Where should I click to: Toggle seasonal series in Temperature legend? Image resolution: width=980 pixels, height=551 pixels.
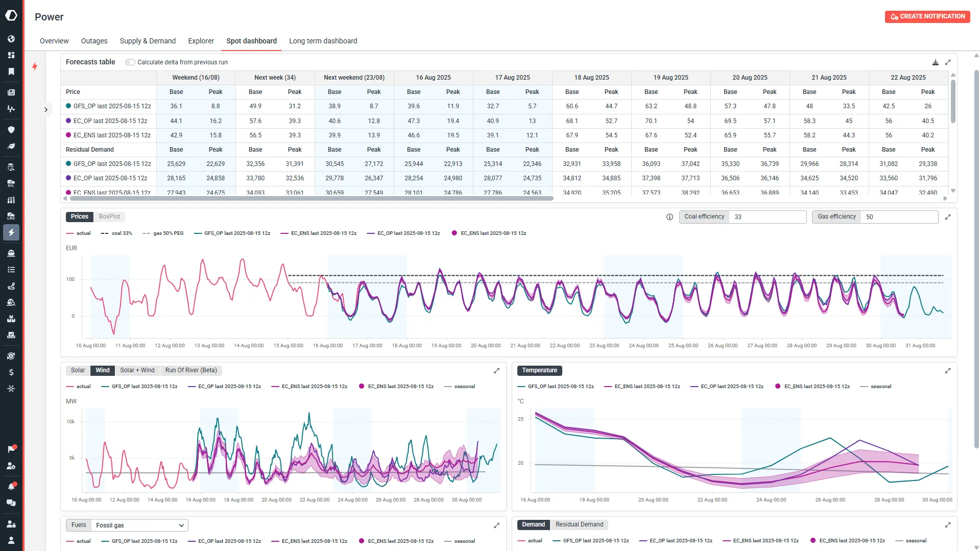875,387
